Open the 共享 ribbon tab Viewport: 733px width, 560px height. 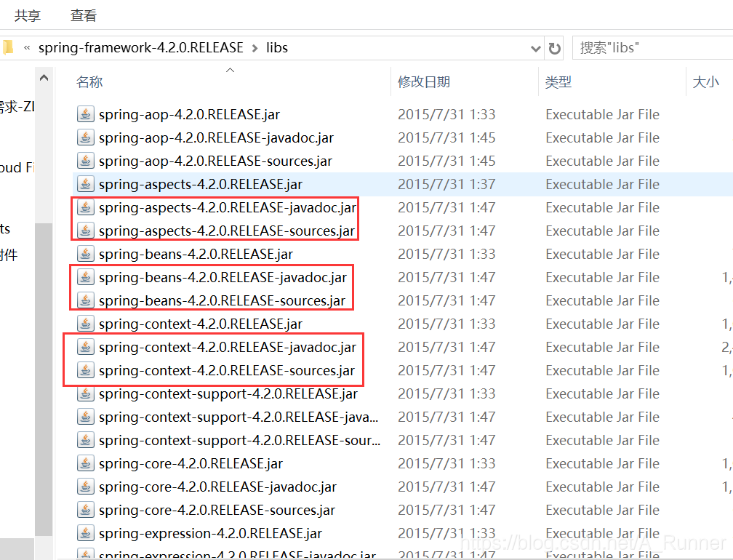28,15
